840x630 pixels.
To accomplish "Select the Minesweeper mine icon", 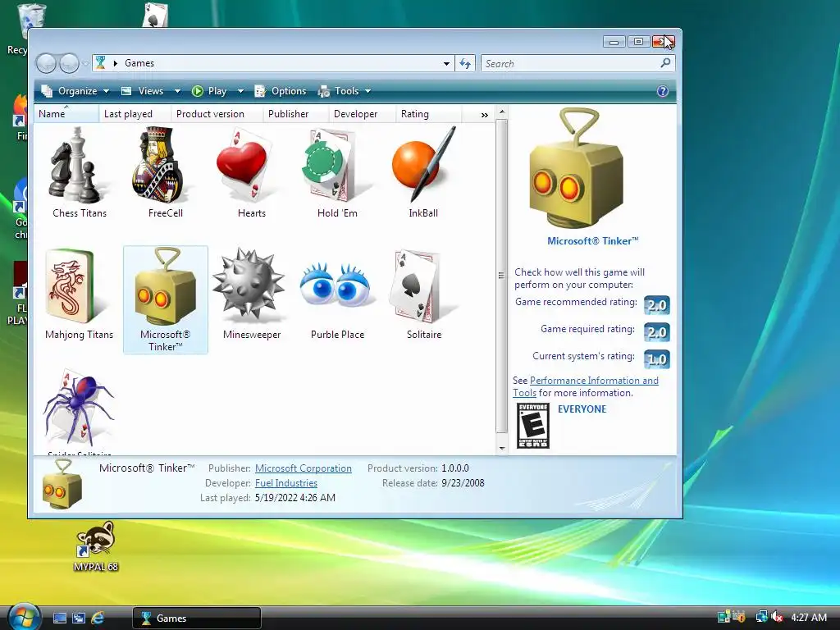I will pyautogui.click(x=249, y=284).
